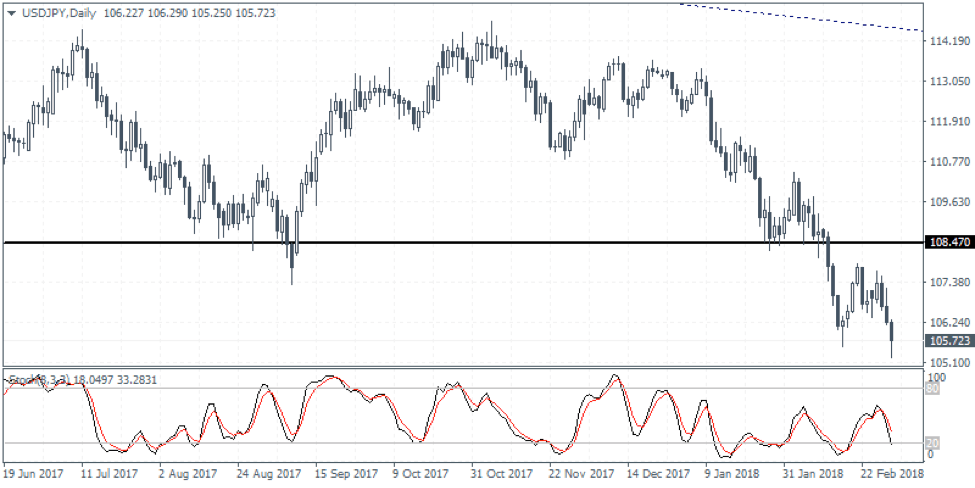Click the 107.380 price axis label
The width and height of the screenshot is (975, 488).
point(946,282)
